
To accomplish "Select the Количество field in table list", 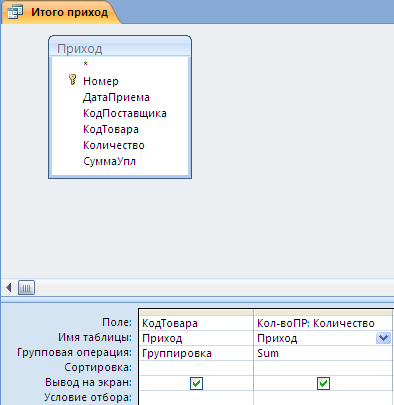I will point(114,145).
